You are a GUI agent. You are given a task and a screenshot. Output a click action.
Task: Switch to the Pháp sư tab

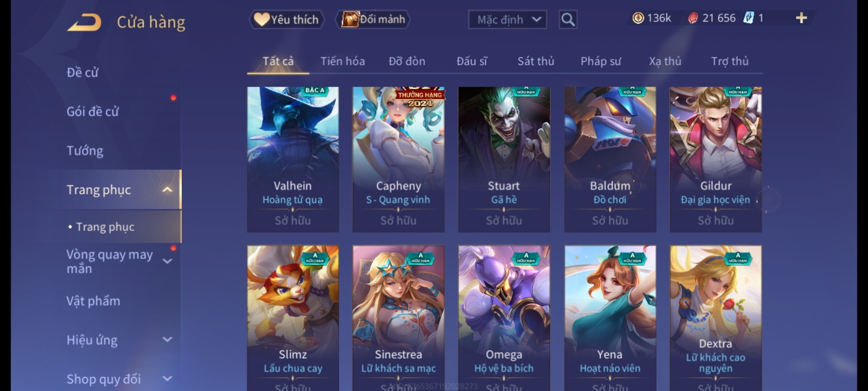(x=601, y=61)
